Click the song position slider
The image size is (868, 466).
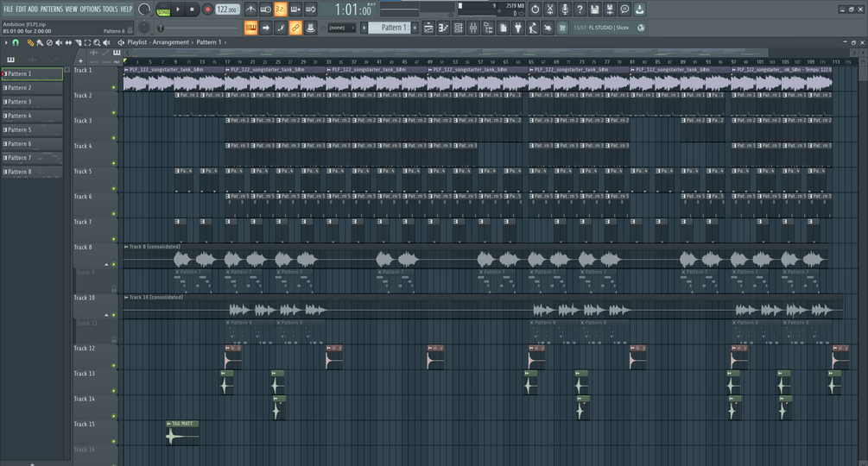[x=198, y=28]
